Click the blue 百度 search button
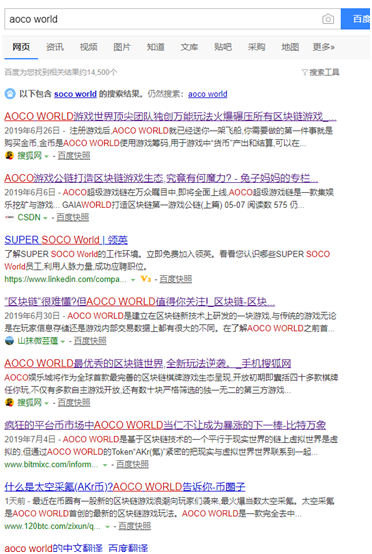This screenshot has width=372, height=554. click(356, 19)
